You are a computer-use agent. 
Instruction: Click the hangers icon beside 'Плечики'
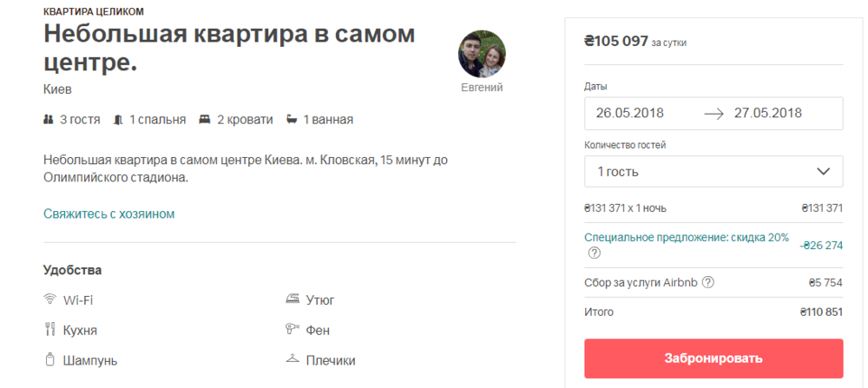[293, 359]
